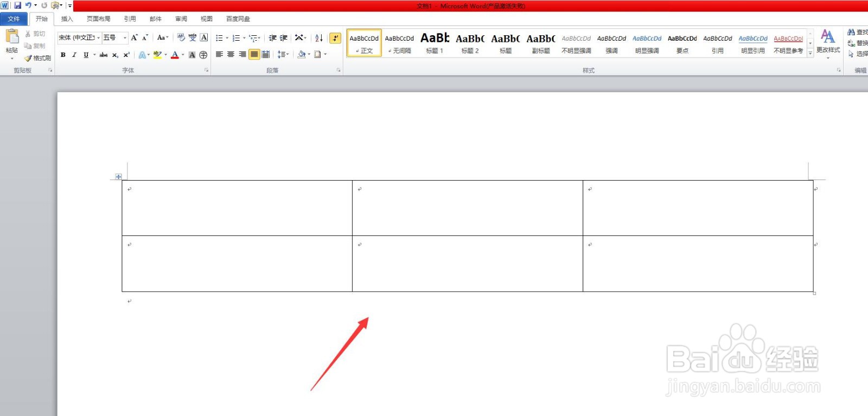Toggle justify alignment
The width and height of the screenshot is (868, 416).
click(x=254, y=54)
